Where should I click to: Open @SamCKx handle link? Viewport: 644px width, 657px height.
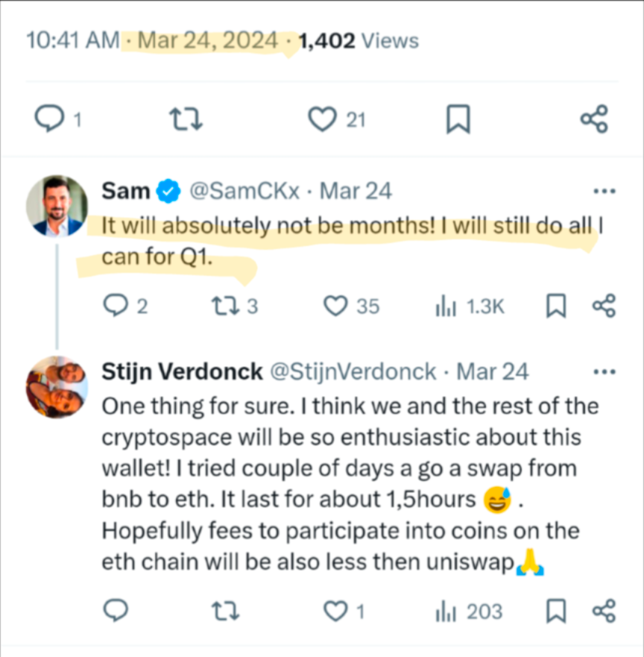point(244,191)
